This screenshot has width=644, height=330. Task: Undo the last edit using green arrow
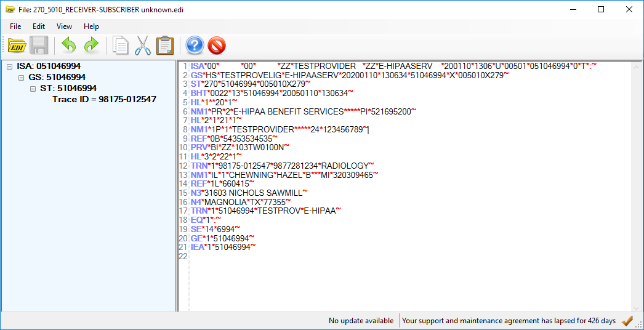tap(68, 46)
